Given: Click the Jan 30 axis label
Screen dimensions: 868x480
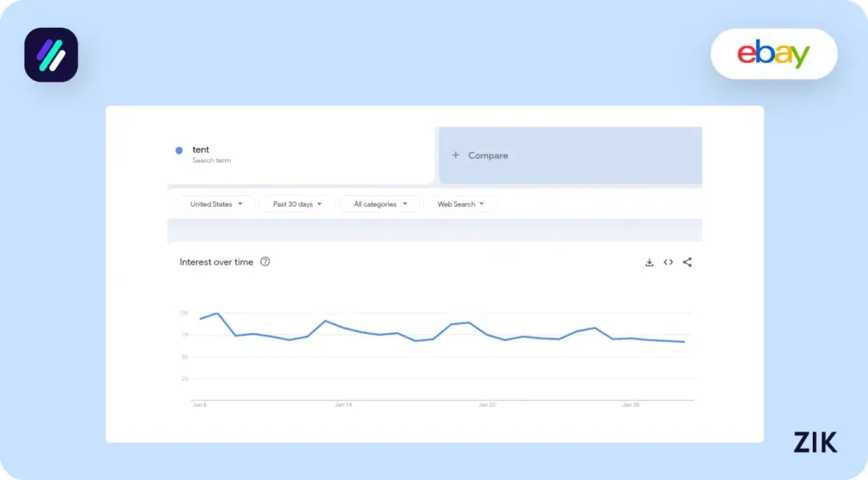Looking at the screenshot, I should tap(631, 405).
